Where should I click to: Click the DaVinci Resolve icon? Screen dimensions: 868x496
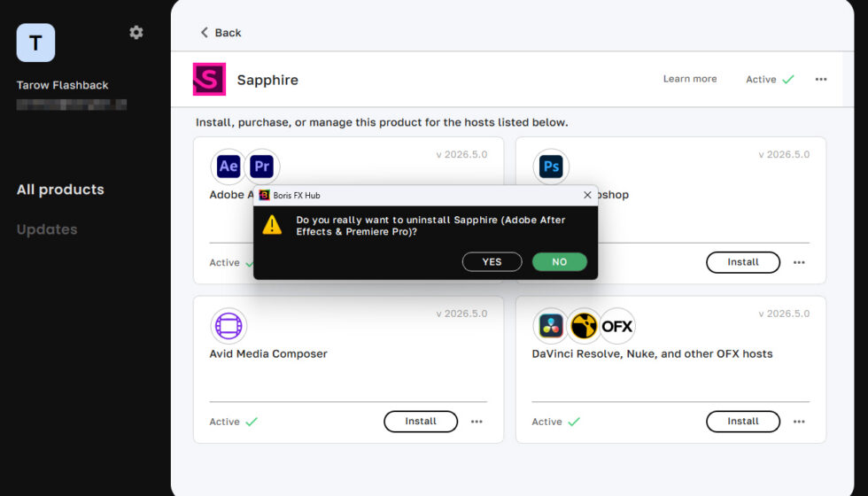click(x=551, y=326)
